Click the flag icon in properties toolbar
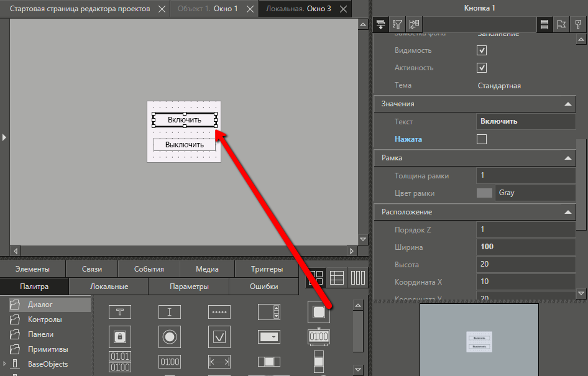Image resolution: width=588 pixels, height=376 pixels. (561, 24)
